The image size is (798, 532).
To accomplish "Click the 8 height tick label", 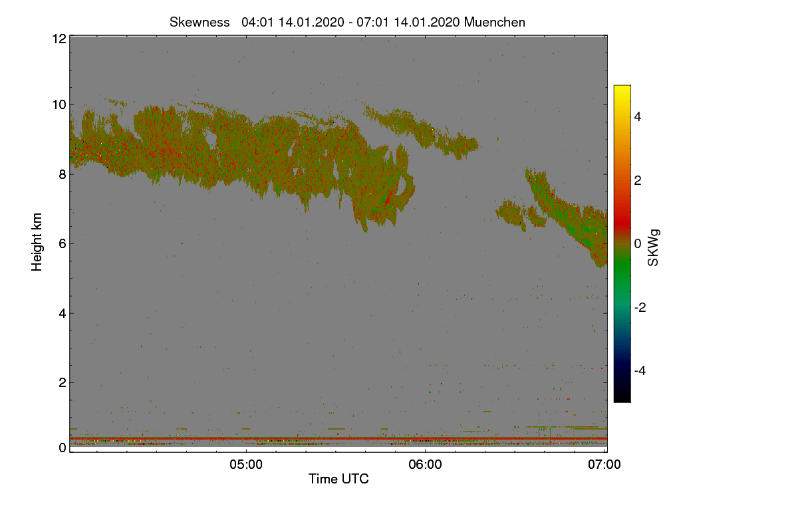I will (x=63, y=174).
